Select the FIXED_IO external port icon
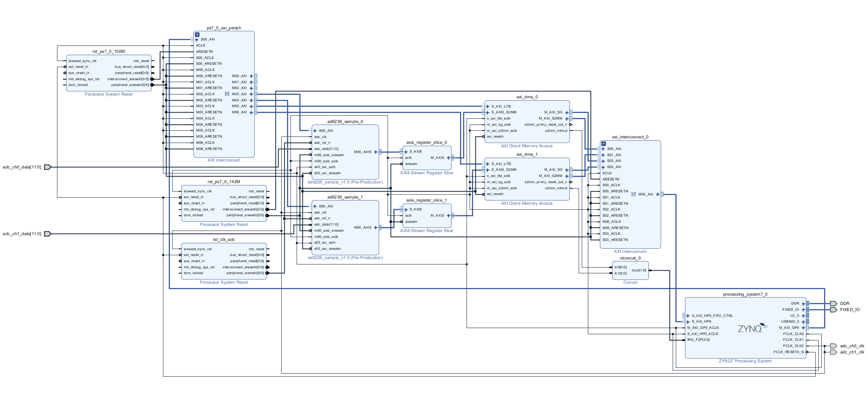Screen dimensions: 868x399 834,310
